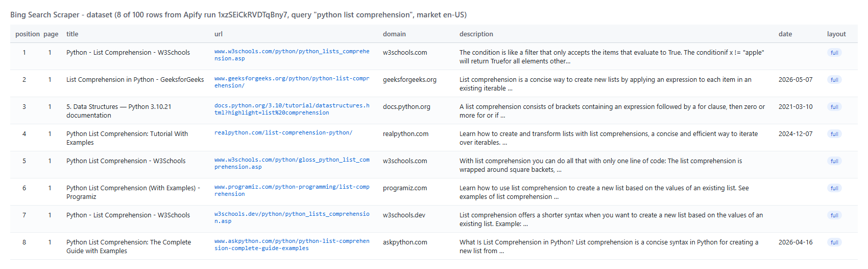Open the docs.python.org datastructures URL
The width and height of the screenshot is (868, 269).
pos(292,109)
